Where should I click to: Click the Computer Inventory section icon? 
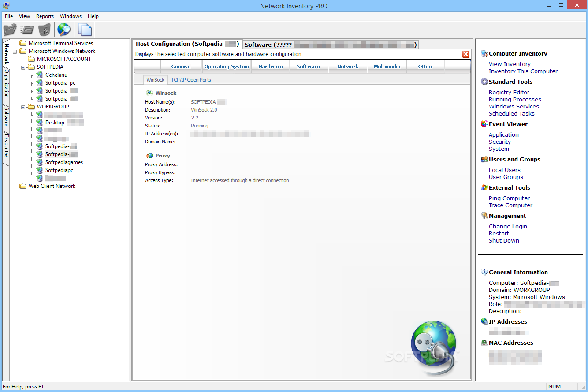(x=484, y=53)
